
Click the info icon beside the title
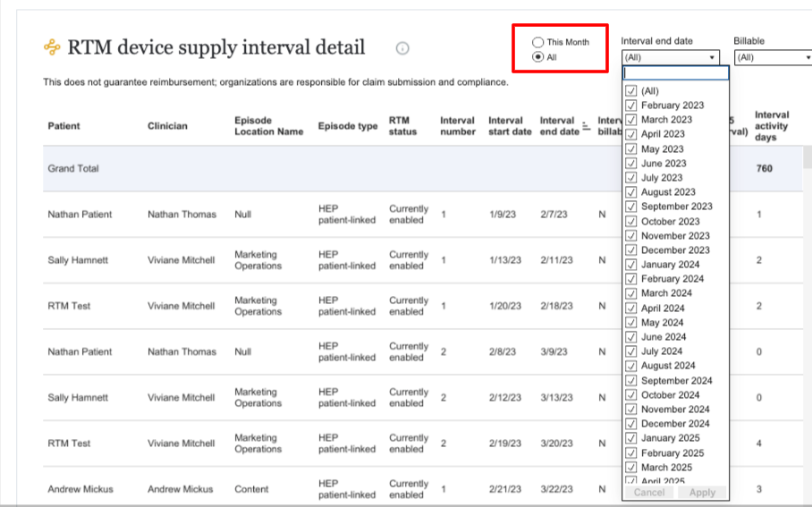coord(402,48)
